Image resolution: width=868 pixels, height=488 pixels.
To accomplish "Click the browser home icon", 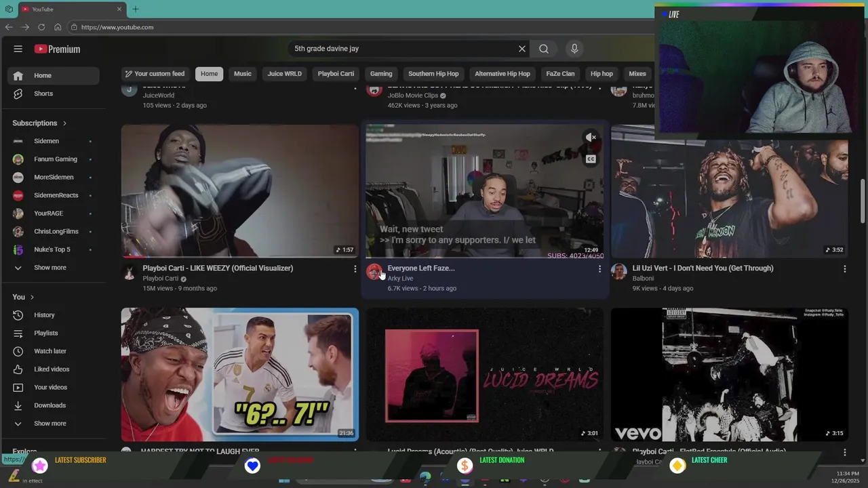I will (x=58, y=27).
